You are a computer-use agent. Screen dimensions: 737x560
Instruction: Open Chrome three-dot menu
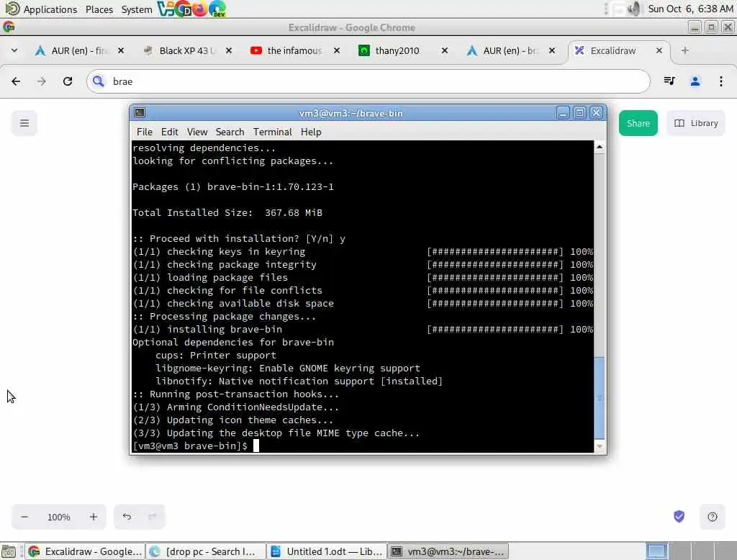[x=721, y=81]
